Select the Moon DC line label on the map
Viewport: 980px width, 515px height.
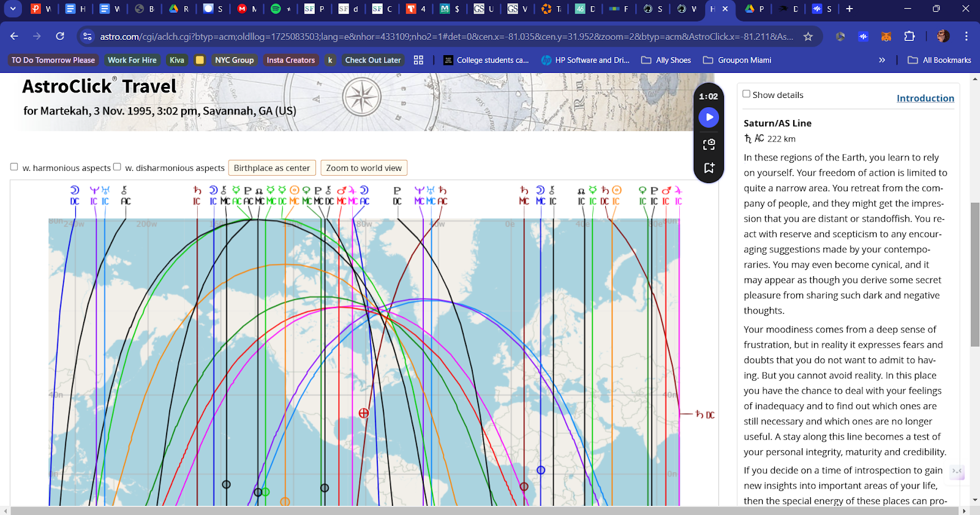pyautogui.click(x=75, y=195)
